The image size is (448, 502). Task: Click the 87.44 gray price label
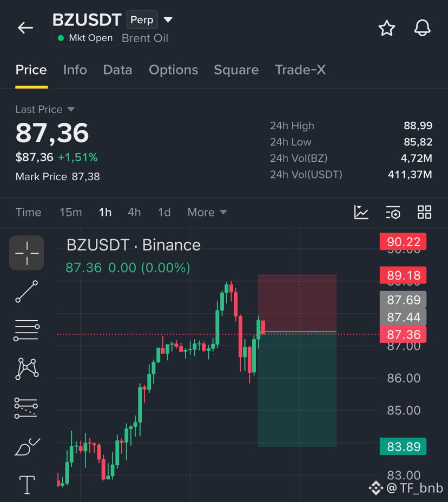(x=403, y=318)
